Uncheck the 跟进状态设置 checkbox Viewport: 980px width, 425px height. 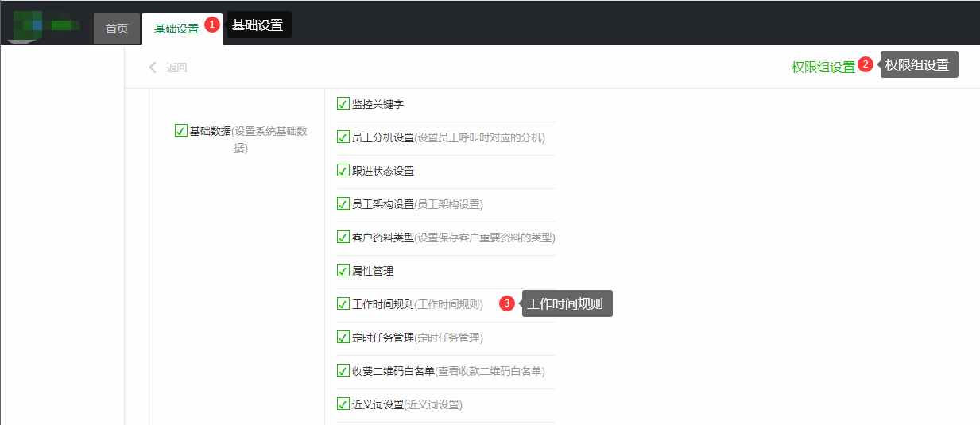(x=343, y=171)
